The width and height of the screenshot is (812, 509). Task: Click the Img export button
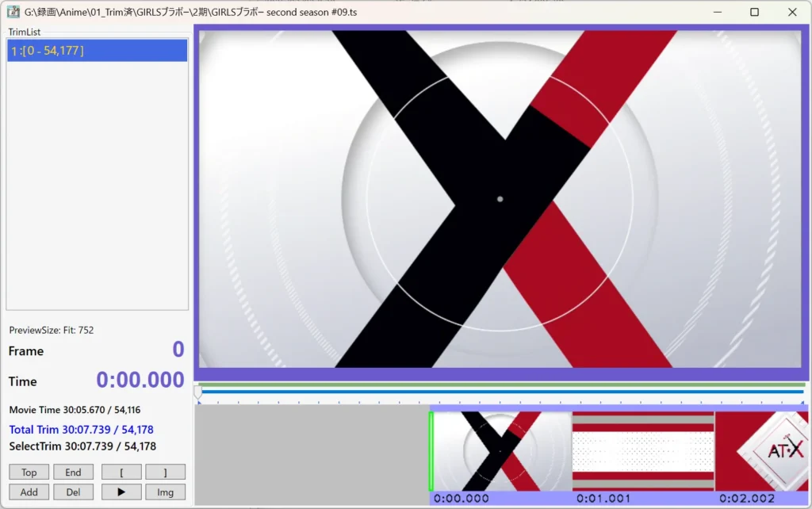[165, 492]
